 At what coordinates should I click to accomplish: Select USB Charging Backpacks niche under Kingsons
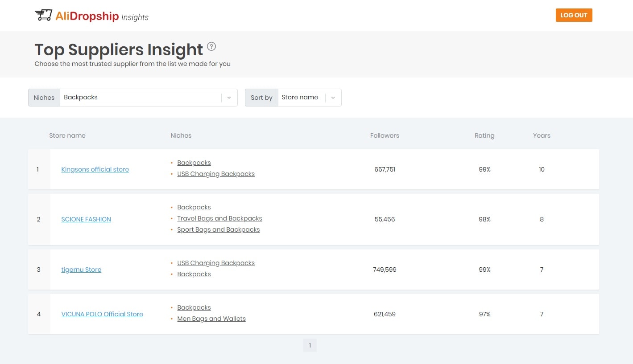[x=216, y=174]
